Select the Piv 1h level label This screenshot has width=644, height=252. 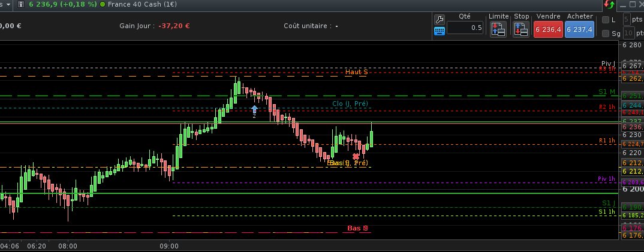(607, 179)
